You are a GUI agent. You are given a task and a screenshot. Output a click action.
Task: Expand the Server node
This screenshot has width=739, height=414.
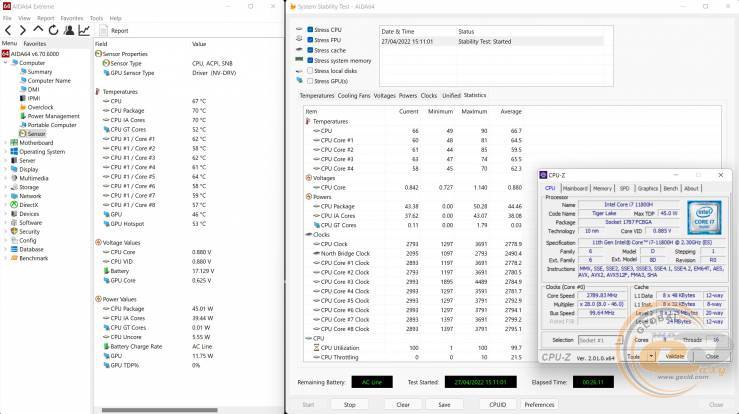tap(6, 161)
